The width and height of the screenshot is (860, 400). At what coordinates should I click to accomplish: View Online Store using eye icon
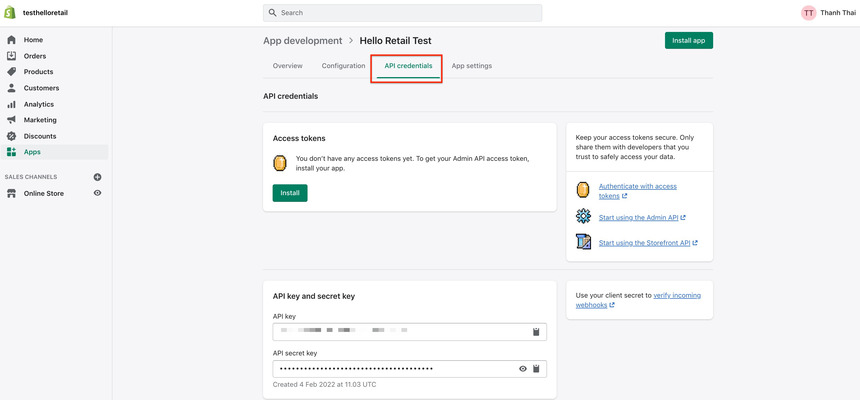(x=97, y=193)
